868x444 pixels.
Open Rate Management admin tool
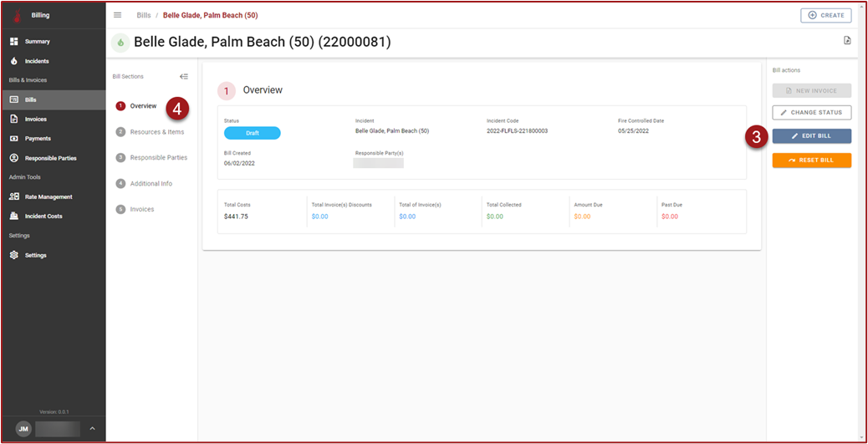point(48,196)
